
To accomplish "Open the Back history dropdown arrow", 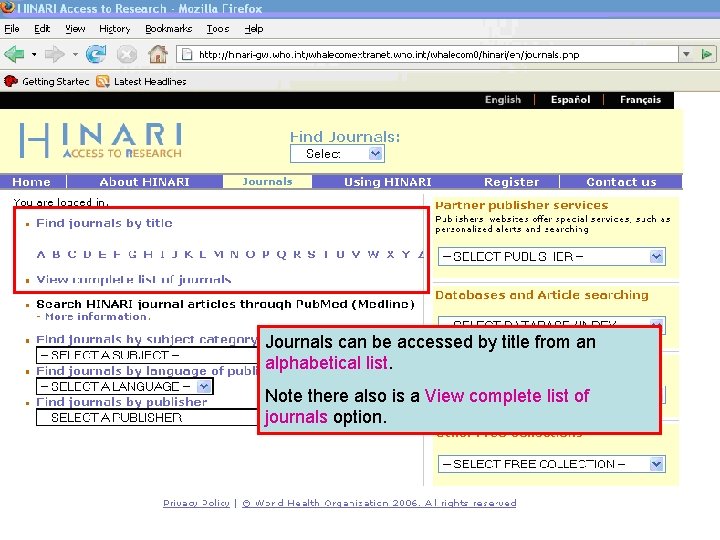I will [34, 55].
